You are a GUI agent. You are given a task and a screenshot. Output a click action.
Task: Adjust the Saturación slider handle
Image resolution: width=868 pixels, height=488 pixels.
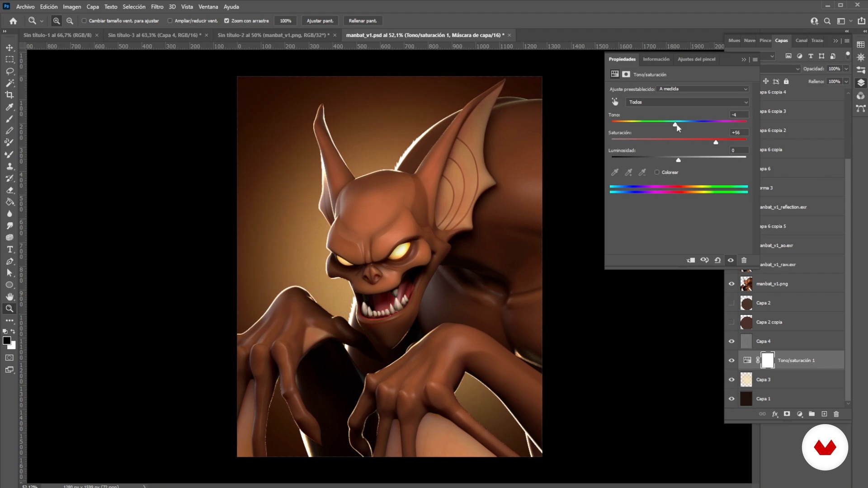coord(716,142)
